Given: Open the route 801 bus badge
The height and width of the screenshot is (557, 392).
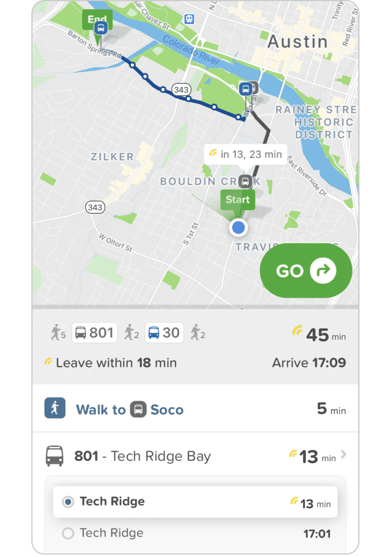Looking at the screenshot, I should [x=95, y=333].
